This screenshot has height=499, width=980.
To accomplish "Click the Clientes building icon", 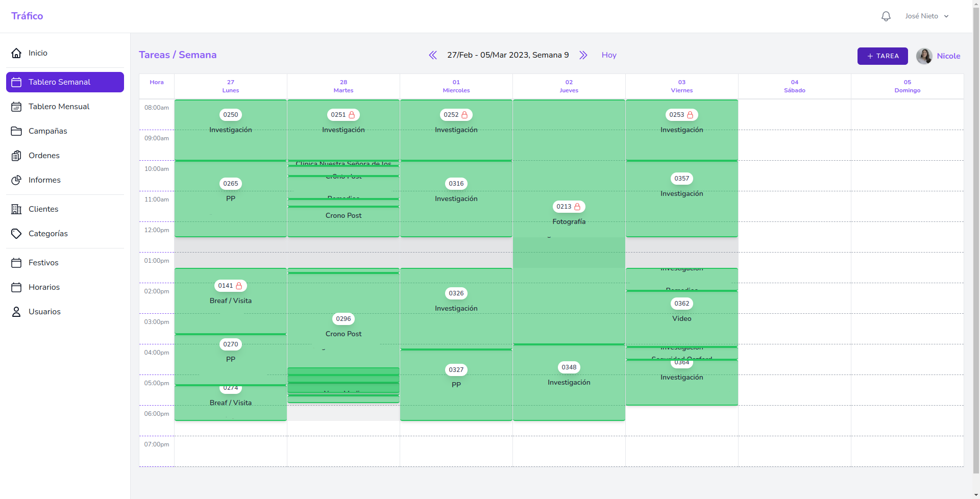I will tap(16, 209).
